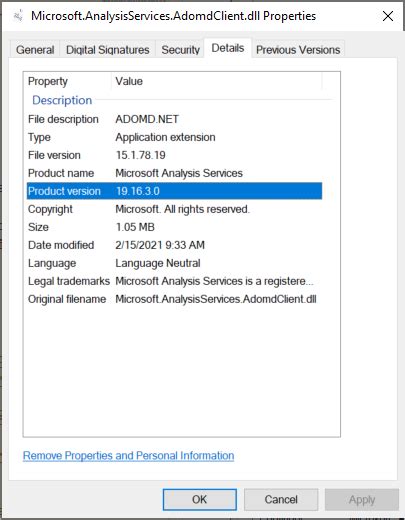The width and height of the screenshot is (405, 520).
Task: Select the highlighted Product version row
Action: tap(174, 191)
